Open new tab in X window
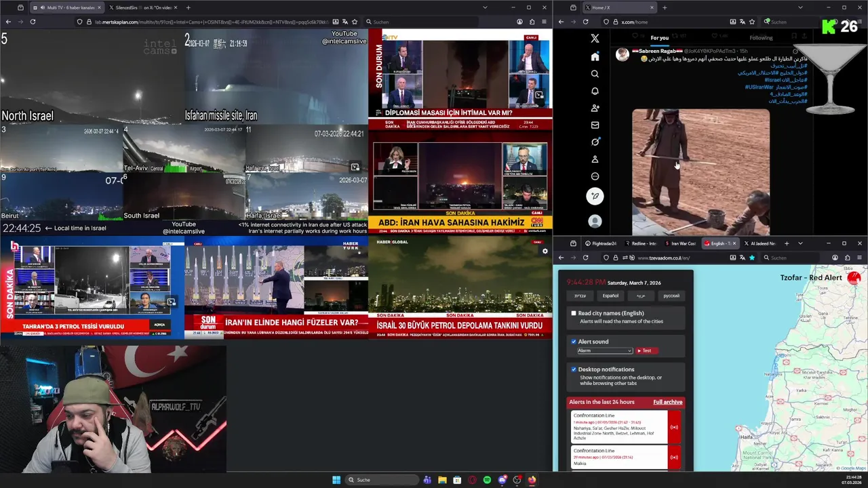 [665, 7]
